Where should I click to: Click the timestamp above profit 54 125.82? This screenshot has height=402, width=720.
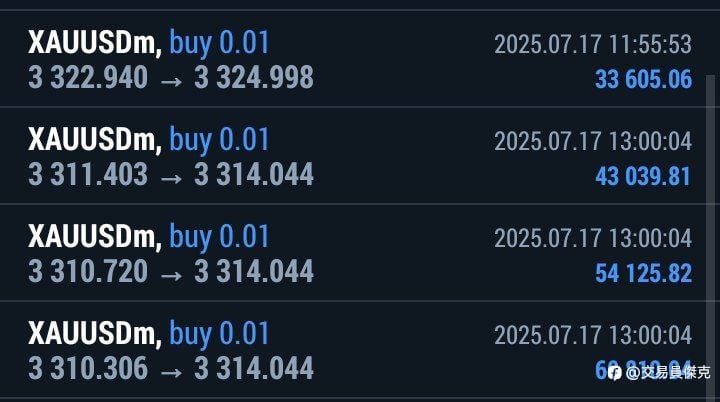(593, 238)
